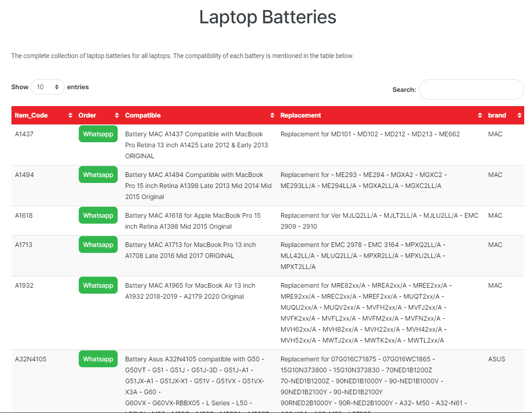Click MAC brand cell in A1618 row
The width and height of the screenshot is (532, 413).
tap(495, 215)
